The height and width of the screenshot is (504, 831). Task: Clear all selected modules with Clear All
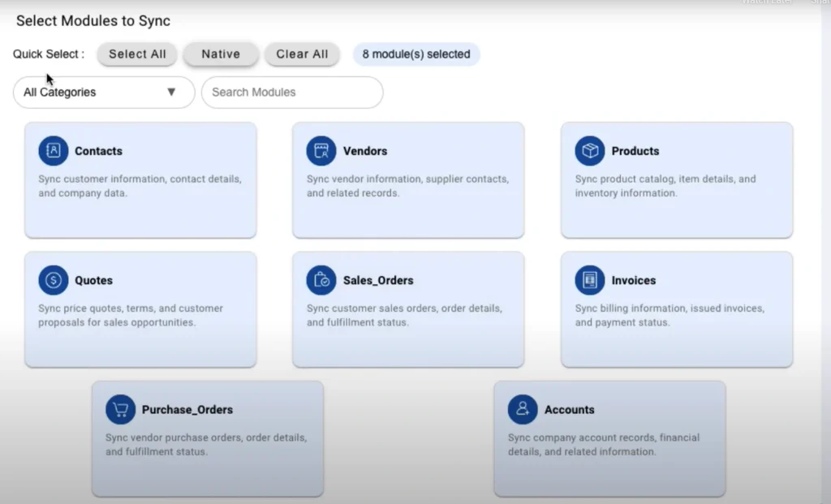point(302,54)
